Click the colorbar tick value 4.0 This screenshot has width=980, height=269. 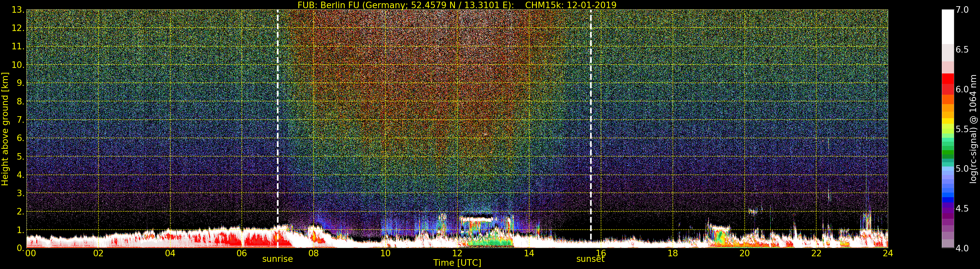point(962,248)
